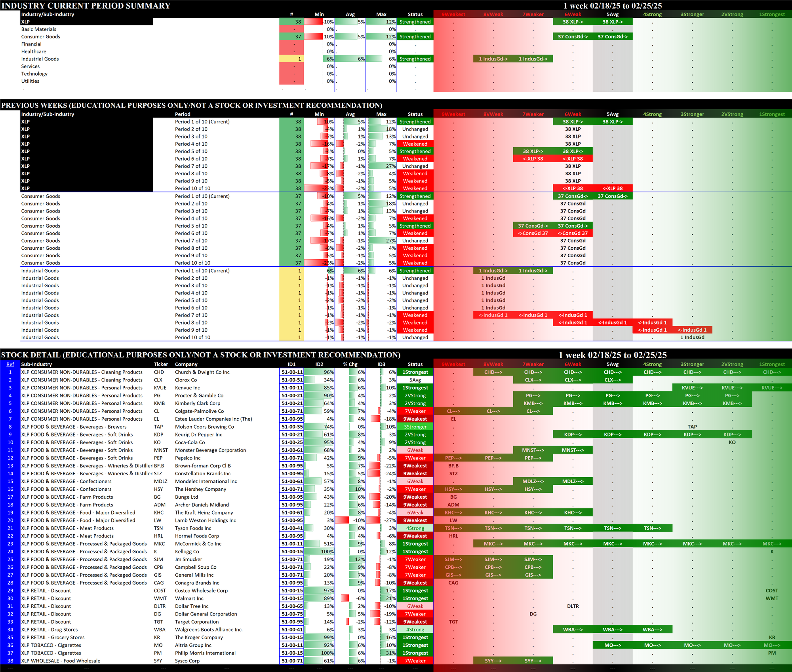This screenshot has width=792, height=672.
Task: Click the Ref column header link
Action: pos(10,364)
